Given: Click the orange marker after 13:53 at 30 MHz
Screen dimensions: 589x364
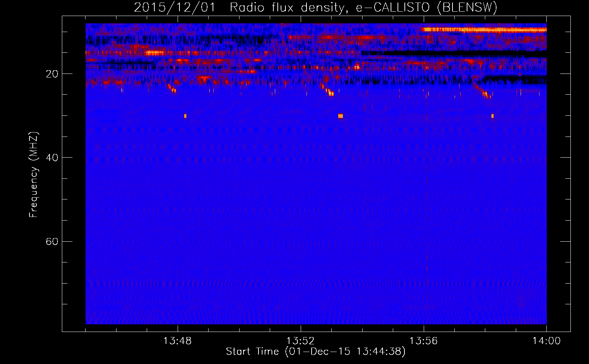Looking at the screenshot, I should coord(340,116).
